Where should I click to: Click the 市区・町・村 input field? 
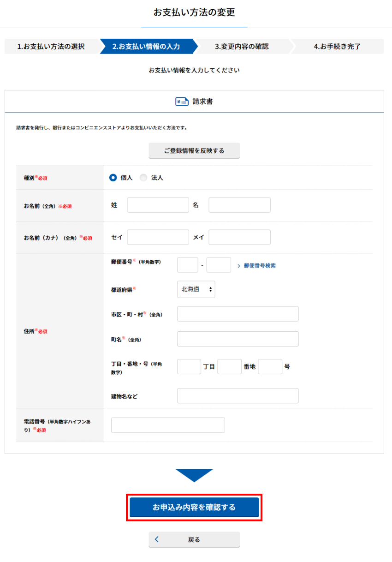click(x=238, y=314)
